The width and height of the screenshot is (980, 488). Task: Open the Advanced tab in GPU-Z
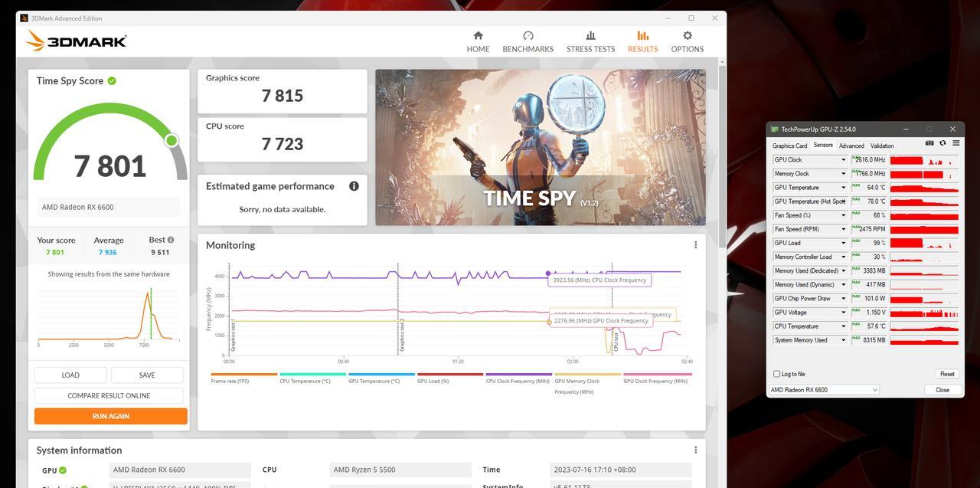pos(851,146)
